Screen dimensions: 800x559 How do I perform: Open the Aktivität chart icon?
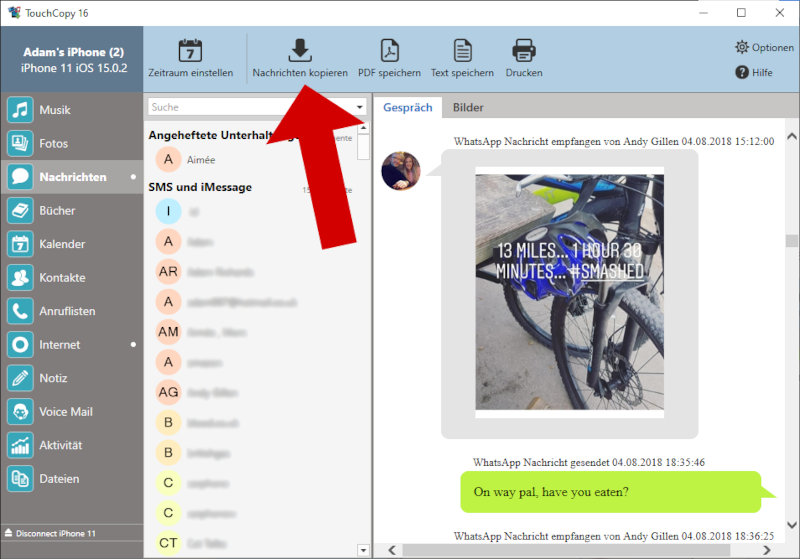pyautogui.click(x=20, y=445)
